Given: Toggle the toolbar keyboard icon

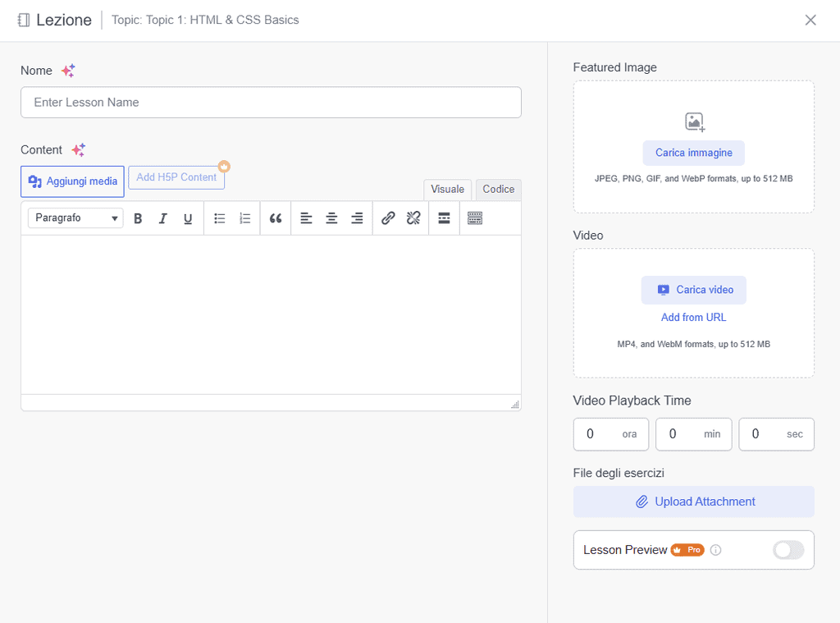Looking at the screenshot, I should pos(475,218).
